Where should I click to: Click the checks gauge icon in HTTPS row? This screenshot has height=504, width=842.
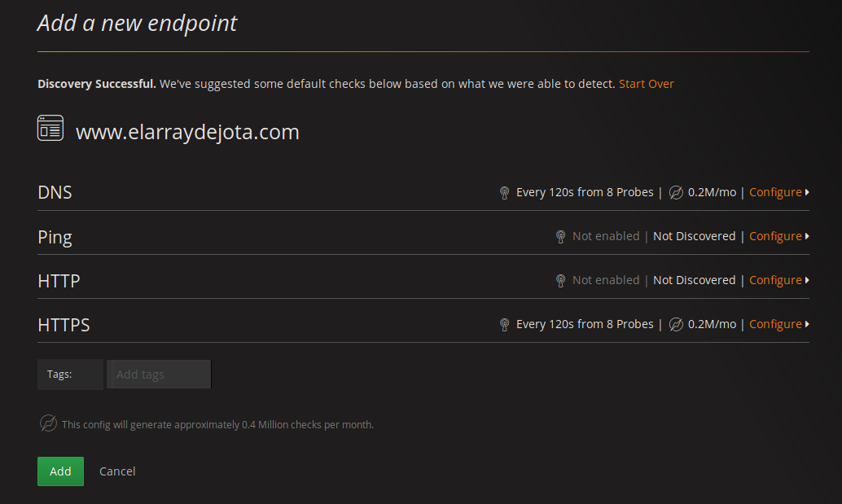click(676, 324)
